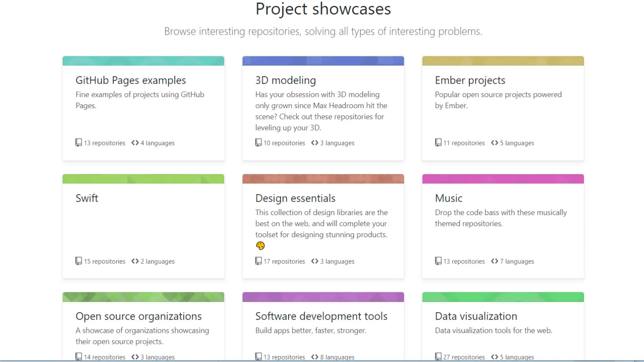Click '3 languages' in 3D modeling card
The width and height of the screenshot is (644, 362).
point(337,143)
